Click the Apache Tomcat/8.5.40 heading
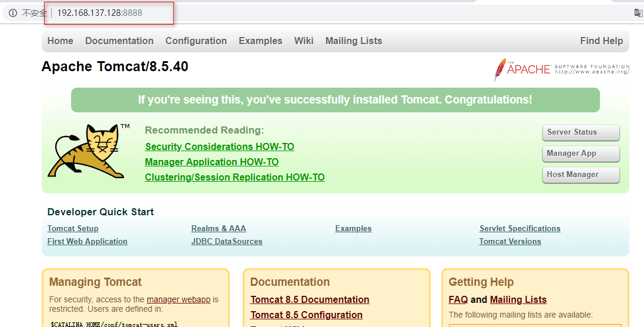Screen dimensions: 644x327 115,66
